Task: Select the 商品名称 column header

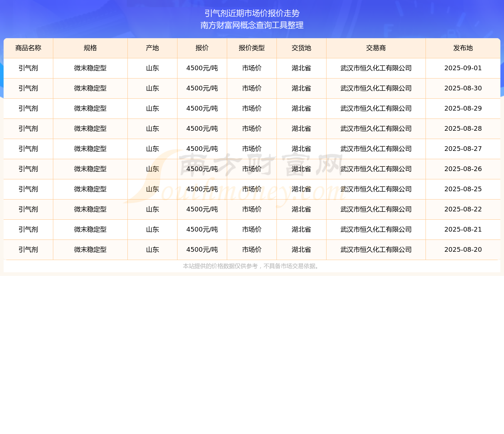Action: [x=28, y=48]
